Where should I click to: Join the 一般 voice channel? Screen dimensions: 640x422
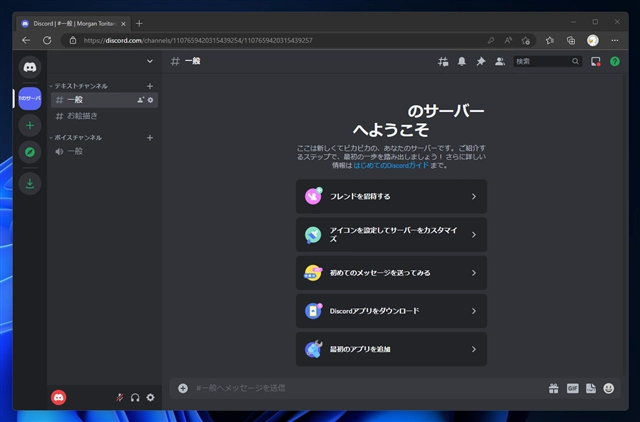(75, 151)
